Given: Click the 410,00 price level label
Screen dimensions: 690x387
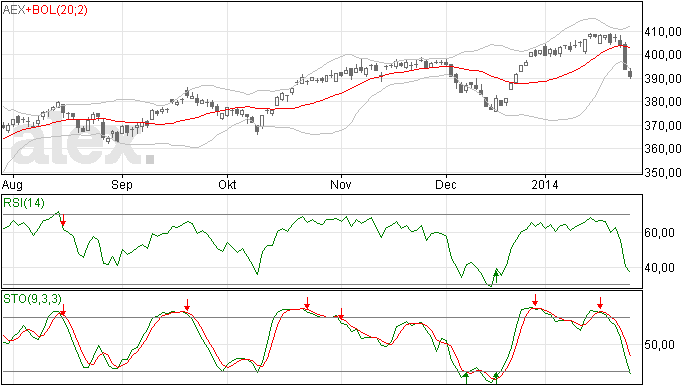Looking at the screenshot, I should [x=663, y=32].
